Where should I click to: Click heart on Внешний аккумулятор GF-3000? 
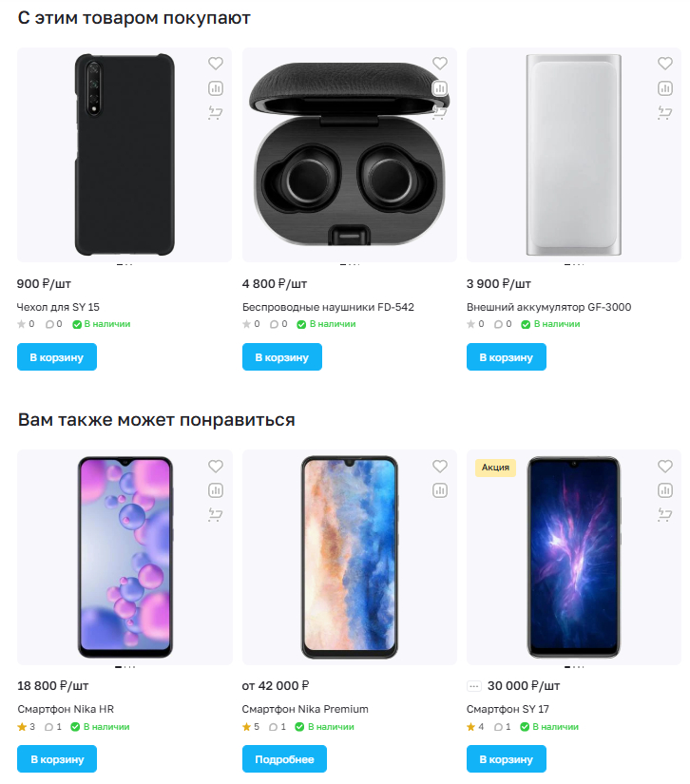pos(664,64)
